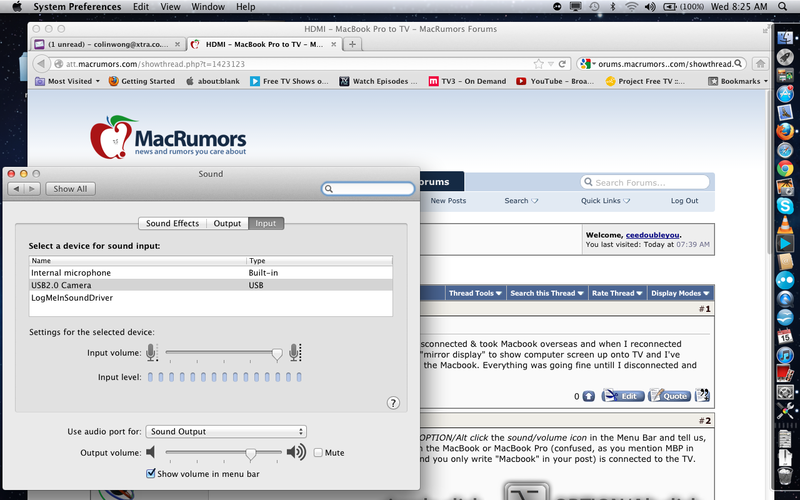Click the Bluetooth menu bar icon
This screenshot has width=800, height=500.
(x=613, y=7)
